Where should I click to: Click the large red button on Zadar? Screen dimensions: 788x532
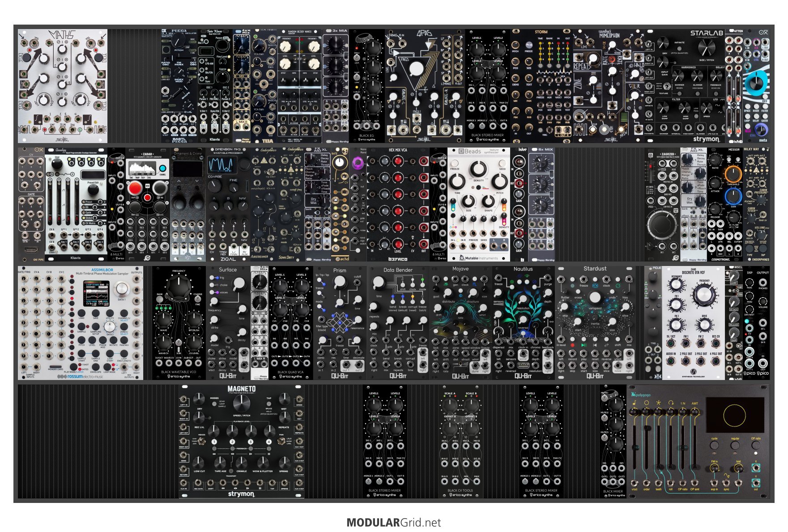(x=135, y=189)
